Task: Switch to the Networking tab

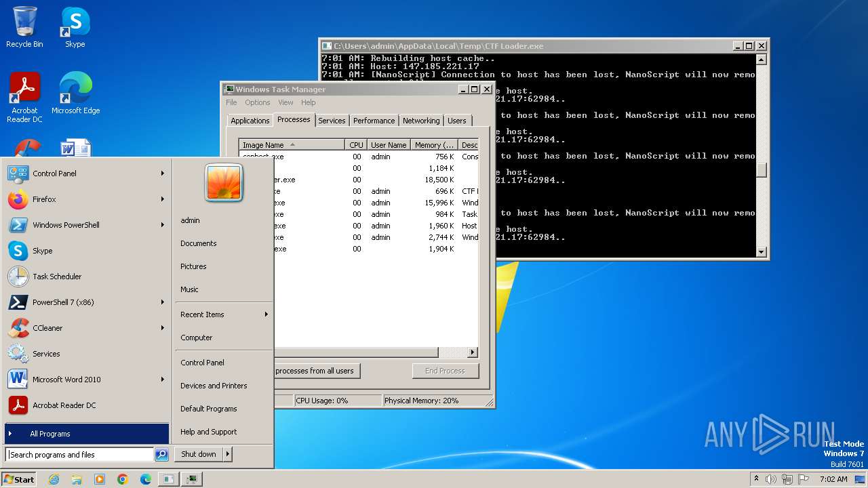Action: click(421, 121)
